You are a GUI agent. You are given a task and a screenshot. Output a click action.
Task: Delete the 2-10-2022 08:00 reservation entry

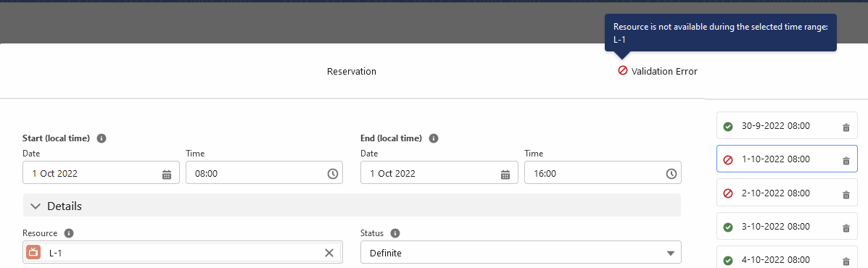tap(846, 195)
